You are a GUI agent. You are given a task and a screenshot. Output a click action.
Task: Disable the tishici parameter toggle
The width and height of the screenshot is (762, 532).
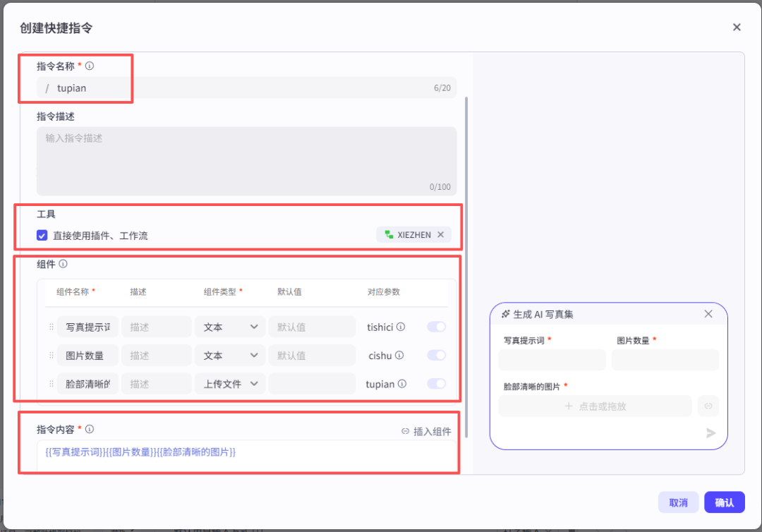[x=436, y=327]
